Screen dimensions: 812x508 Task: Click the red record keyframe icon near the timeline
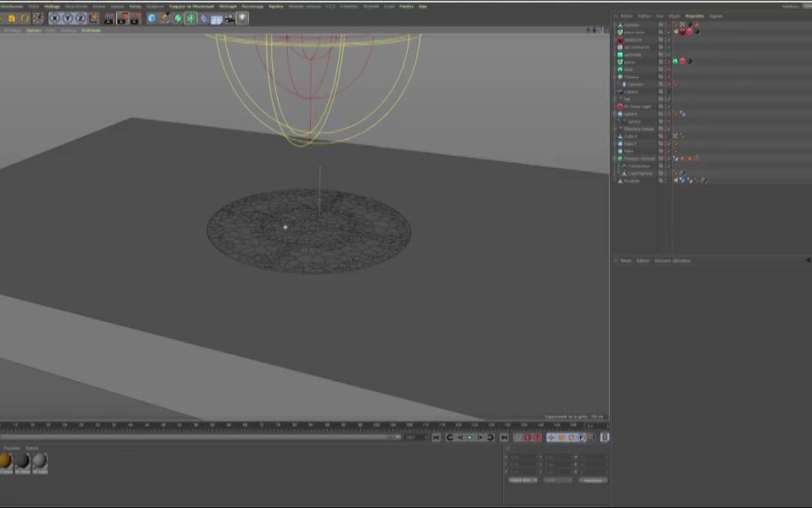(527, 437)
